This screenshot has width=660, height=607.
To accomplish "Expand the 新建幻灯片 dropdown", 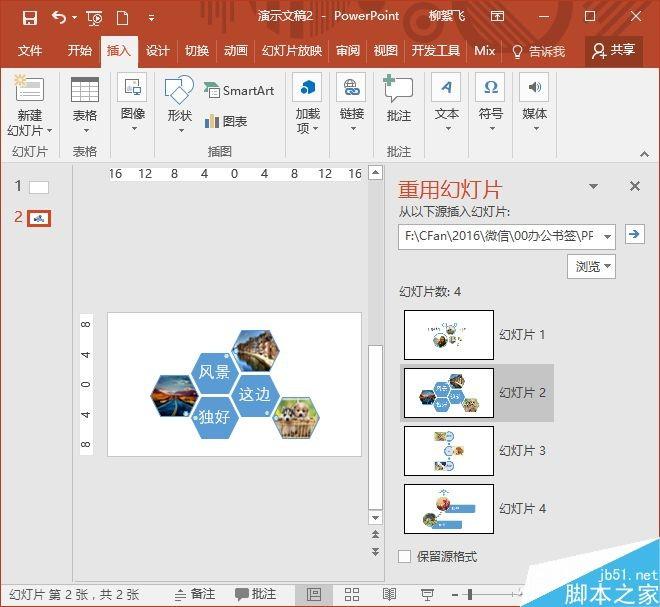I will pyautogui.click(x=29, y=131).
